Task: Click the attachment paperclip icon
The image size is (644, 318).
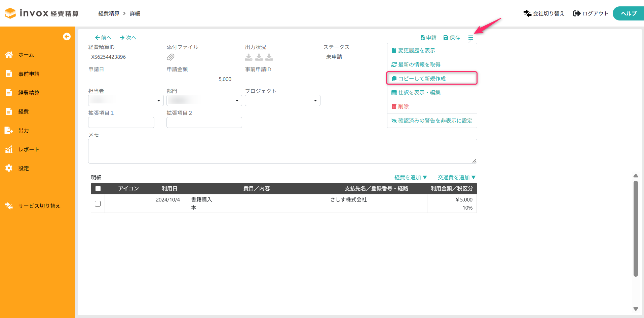Action: [171, 57]
